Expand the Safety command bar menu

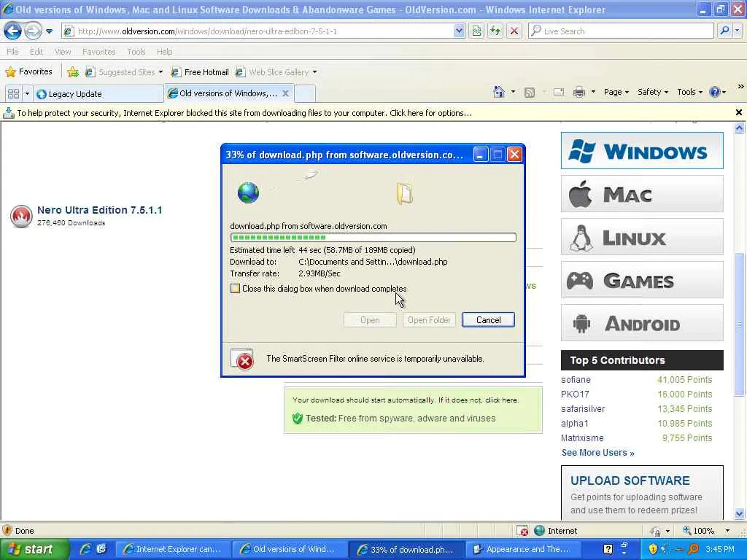653,92
